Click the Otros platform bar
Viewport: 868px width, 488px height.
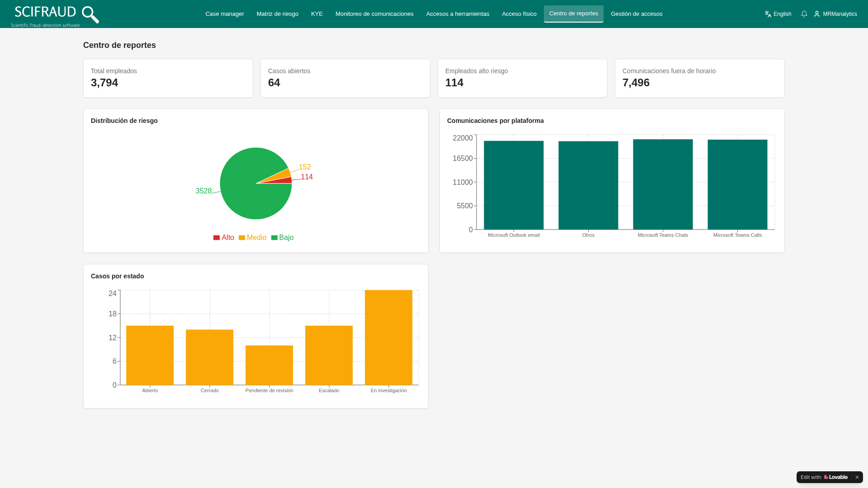pyautogui.click(x=588, y=186)
